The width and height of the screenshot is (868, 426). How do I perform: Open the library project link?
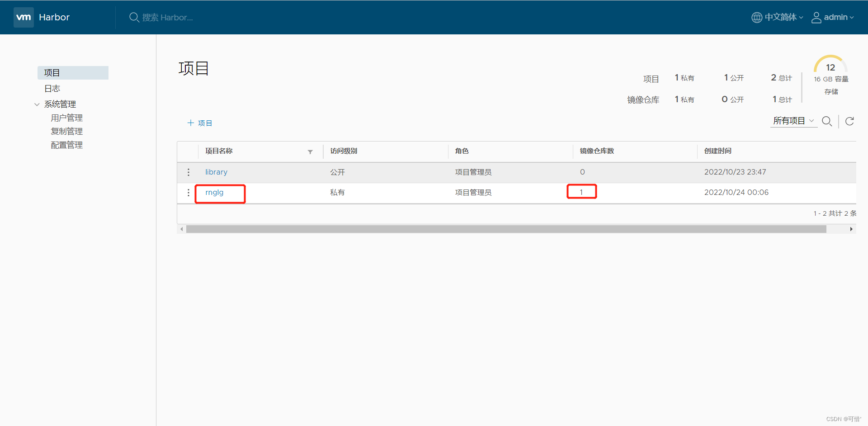point(216,172)
